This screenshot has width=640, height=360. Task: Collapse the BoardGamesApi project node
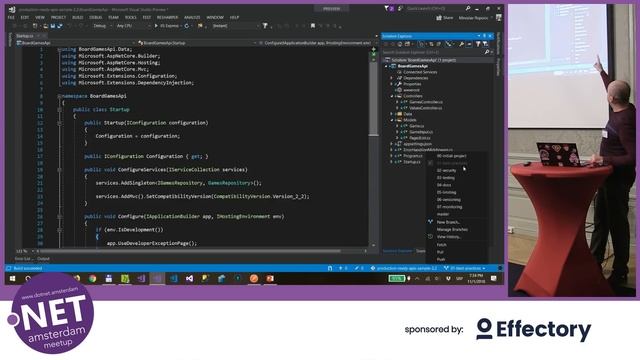(x=387, y=66)
